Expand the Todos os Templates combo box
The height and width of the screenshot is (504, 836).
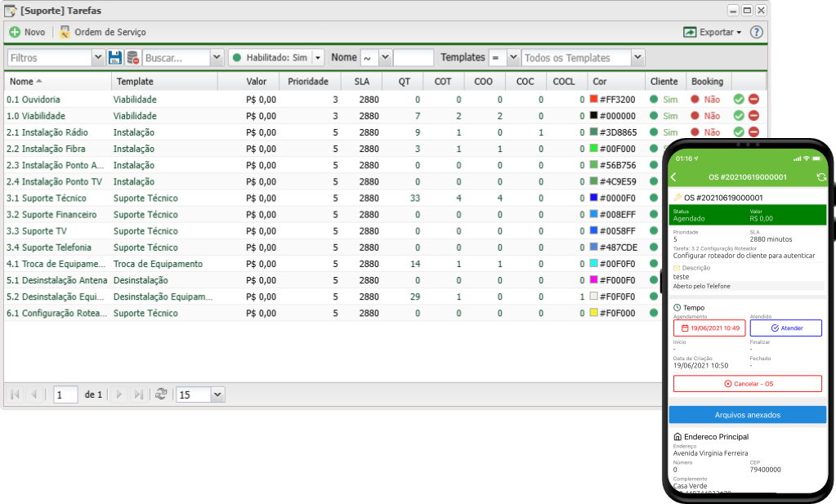click(x=637, y=58)
